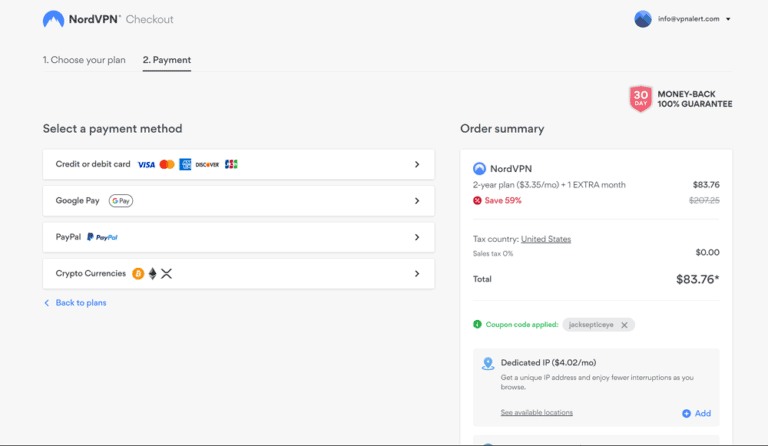Click the Bitcoin crypto icon
Image resolution: width=768 pixels, height=446 pixels.
point(137,274)
